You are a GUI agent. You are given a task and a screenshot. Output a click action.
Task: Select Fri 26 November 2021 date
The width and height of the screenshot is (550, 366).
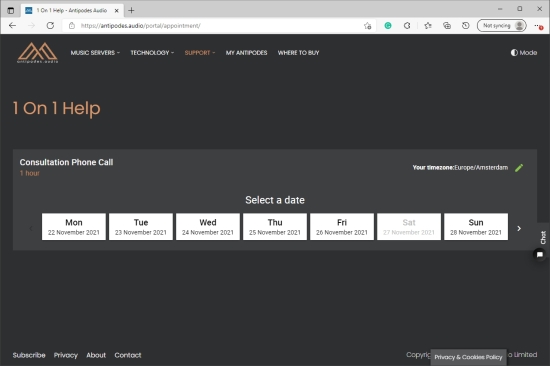(342, 227)
